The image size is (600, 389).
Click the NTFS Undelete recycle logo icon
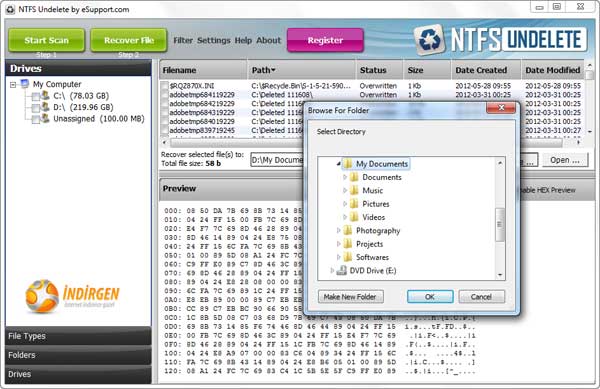[x=430, y=39]
